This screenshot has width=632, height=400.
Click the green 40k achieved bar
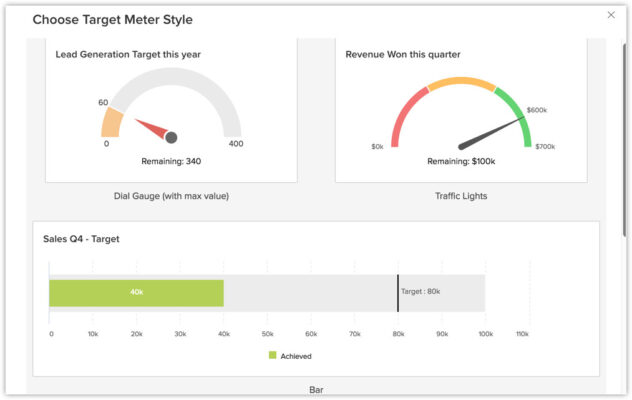136,292
